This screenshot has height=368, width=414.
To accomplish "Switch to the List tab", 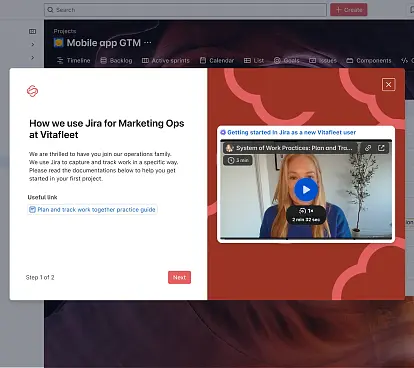I will coord(254,60).
